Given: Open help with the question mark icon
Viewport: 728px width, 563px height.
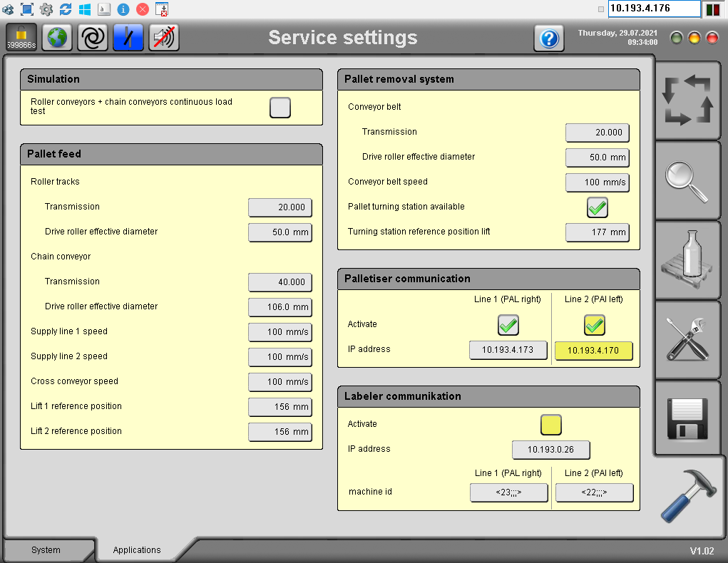Looking at the screenshot, I should pyautogui.click(x=548, y=38).
